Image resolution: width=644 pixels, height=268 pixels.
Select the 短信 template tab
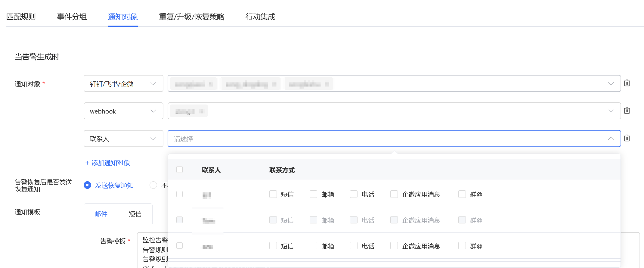click(135, 214)
